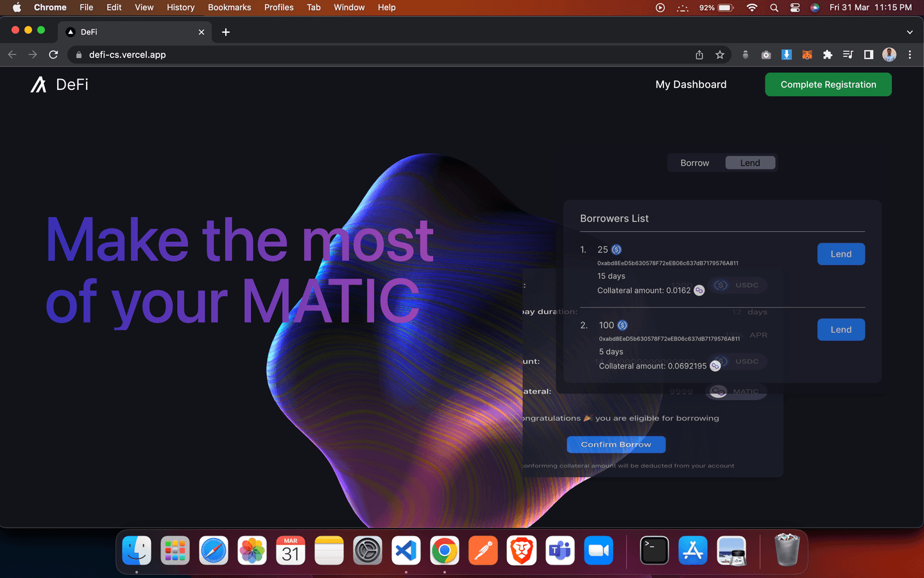Open Brave browser from the Dock
Image resolution: width=924 pixels, height=578 pixels.
tap(522, 551)
